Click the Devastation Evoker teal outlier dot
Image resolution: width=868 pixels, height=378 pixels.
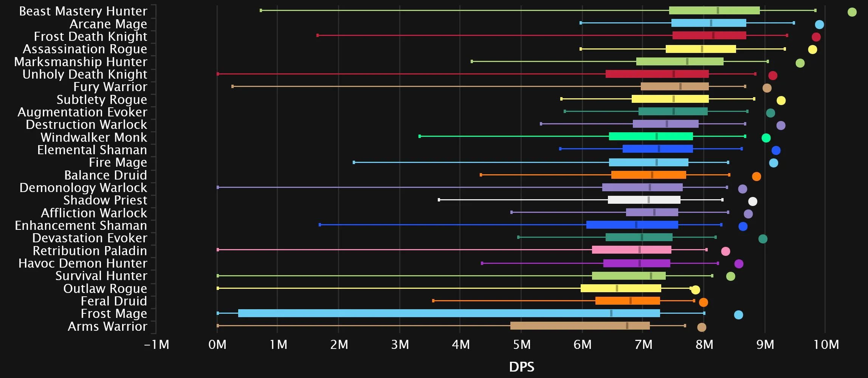point(763,239)
